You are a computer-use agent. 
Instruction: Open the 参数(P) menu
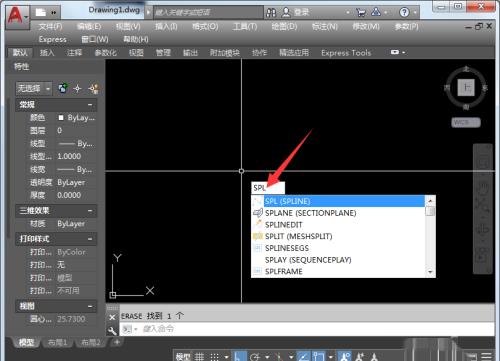(x=406, y=26)
